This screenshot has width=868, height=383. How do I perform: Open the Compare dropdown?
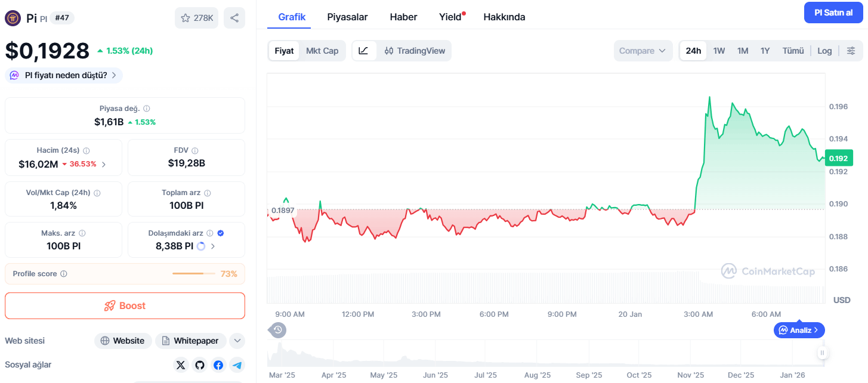[x=643, y=51]
